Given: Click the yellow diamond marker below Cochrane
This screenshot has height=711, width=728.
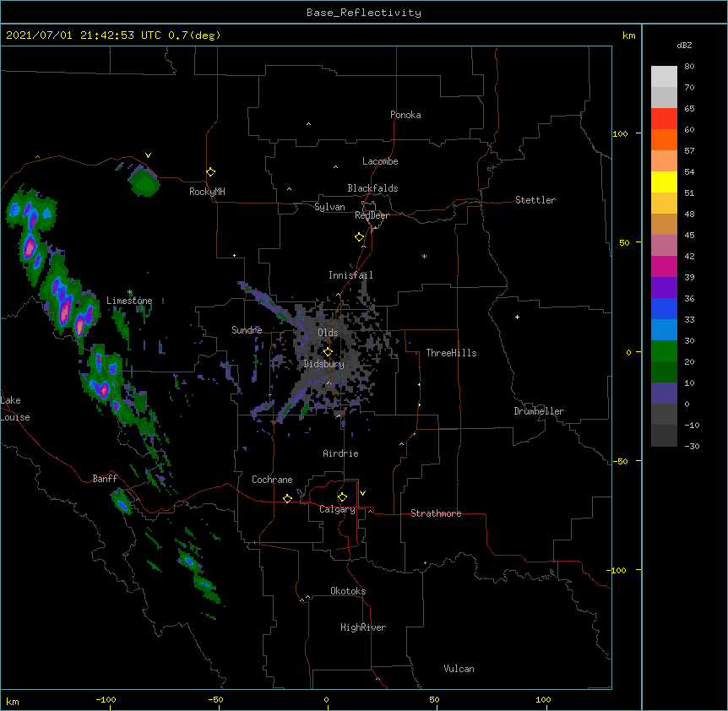Looking at the screenshot, I should tap(287, 498).
